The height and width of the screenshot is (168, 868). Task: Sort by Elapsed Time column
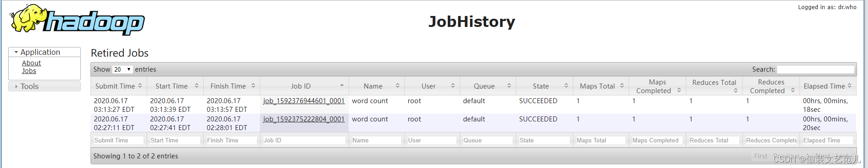(x=828, y=86)
